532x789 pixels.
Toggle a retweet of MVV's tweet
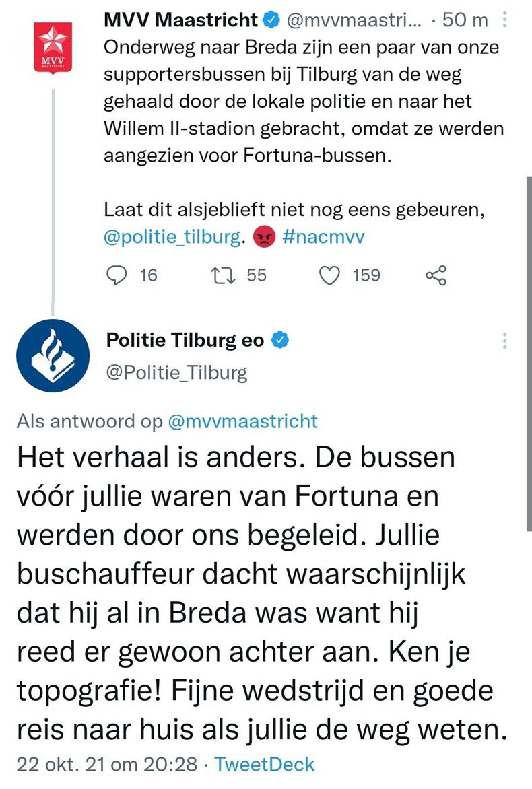point(224,275)
